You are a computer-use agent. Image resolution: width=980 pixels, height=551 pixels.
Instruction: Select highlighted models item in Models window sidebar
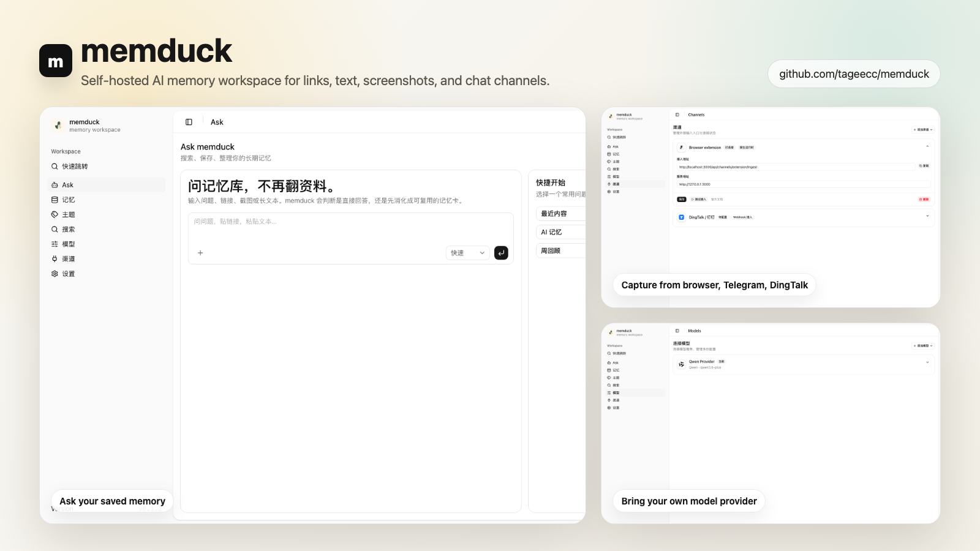coord(635,392)
